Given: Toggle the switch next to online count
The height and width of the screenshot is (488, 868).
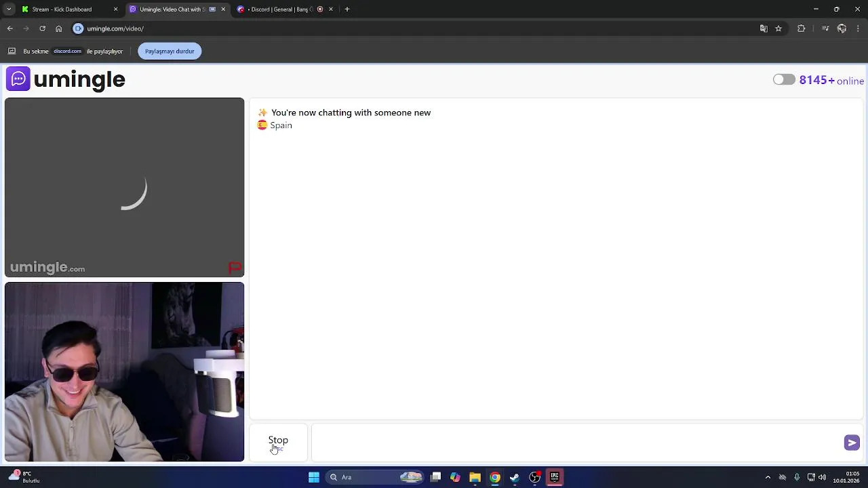Looking at the screenshot, I should (x=784, y=80).
